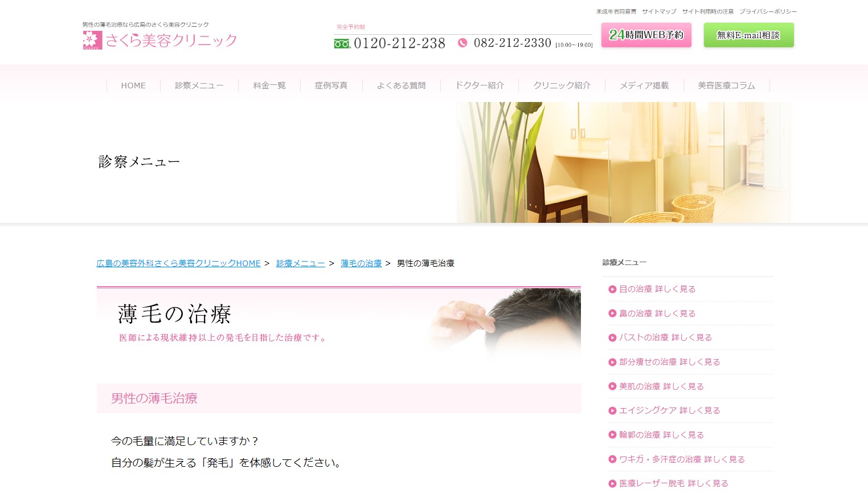Click the arrow icon beside バストの治療

coord(612,337)
